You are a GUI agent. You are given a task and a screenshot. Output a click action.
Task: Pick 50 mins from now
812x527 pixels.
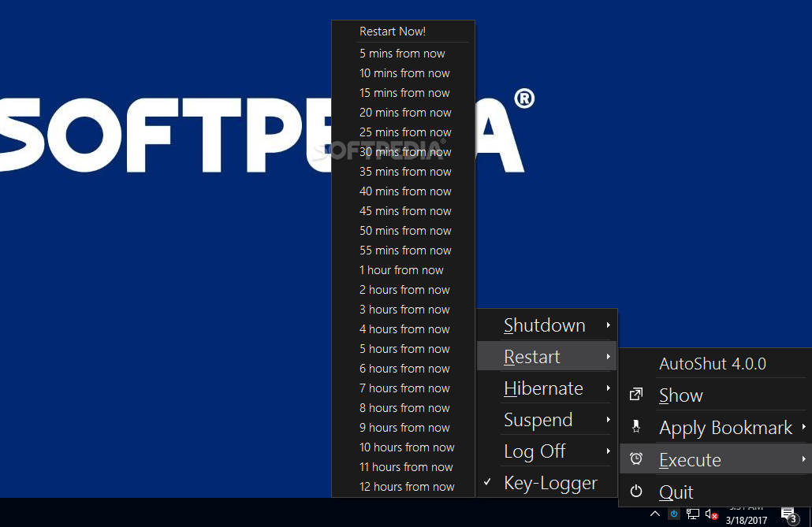coord(403,230)
